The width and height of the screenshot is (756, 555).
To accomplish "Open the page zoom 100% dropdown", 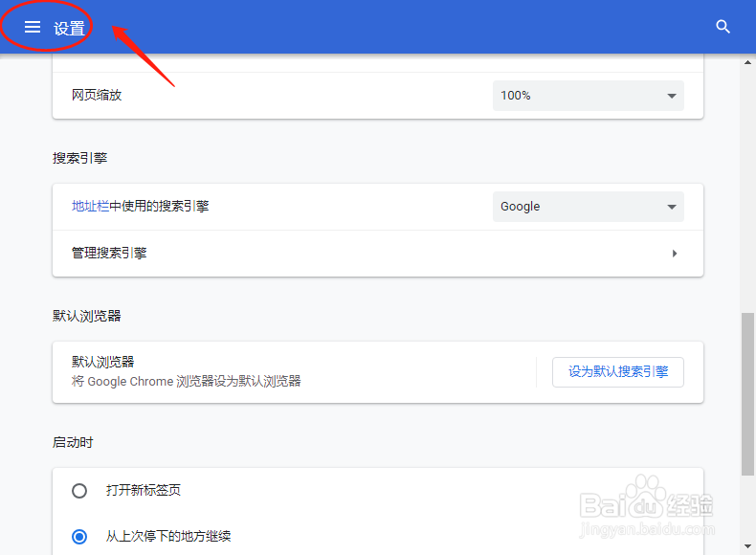I will tap(589, 96).
